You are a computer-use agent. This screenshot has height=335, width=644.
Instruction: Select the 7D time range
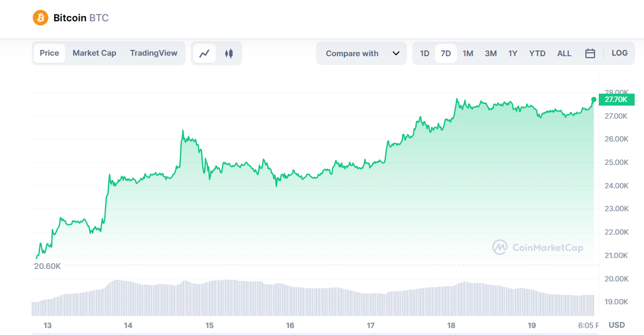click(446, 53)
